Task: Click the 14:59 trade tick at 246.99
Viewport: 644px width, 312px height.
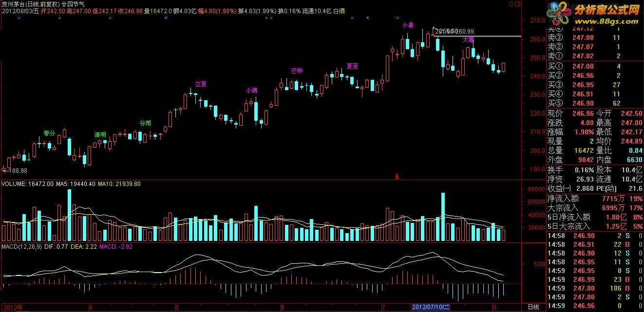Action: (x=595, y=279)
